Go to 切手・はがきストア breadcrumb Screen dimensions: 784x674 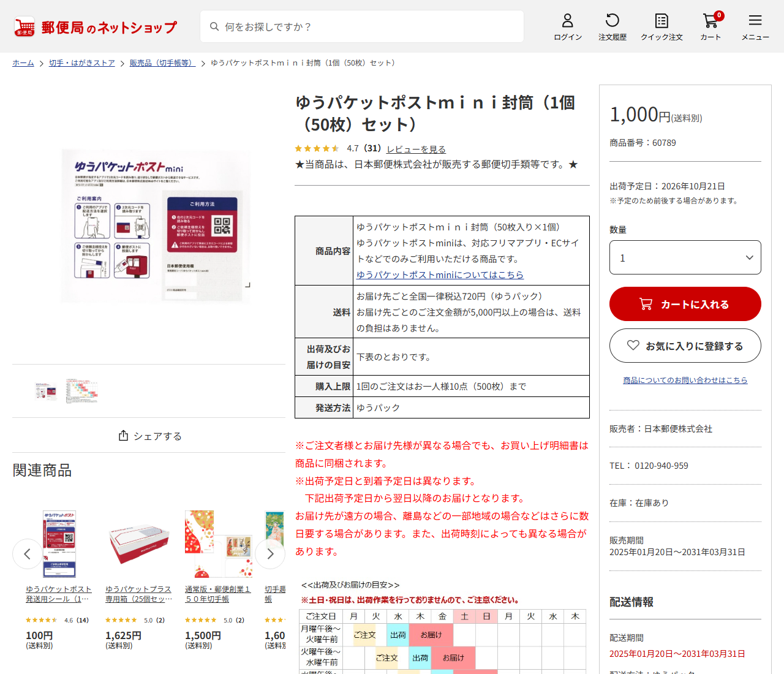click(82, 63)
